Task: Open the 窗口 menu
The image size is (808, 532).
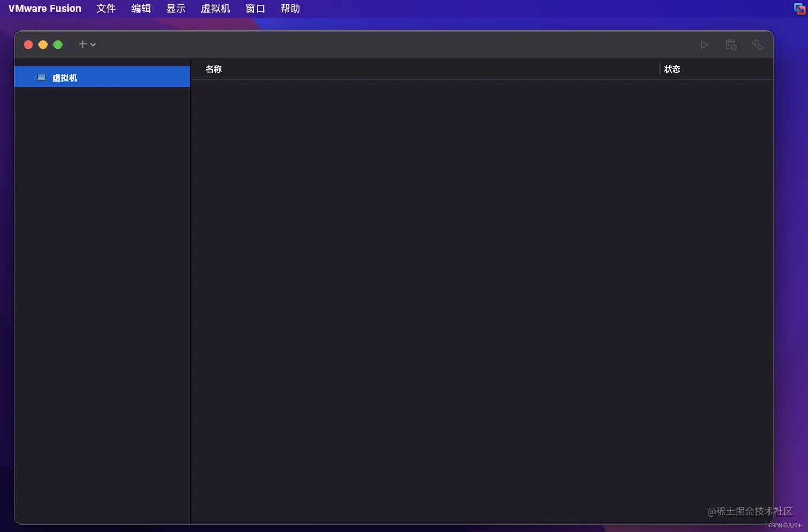Action: point(255,9)
